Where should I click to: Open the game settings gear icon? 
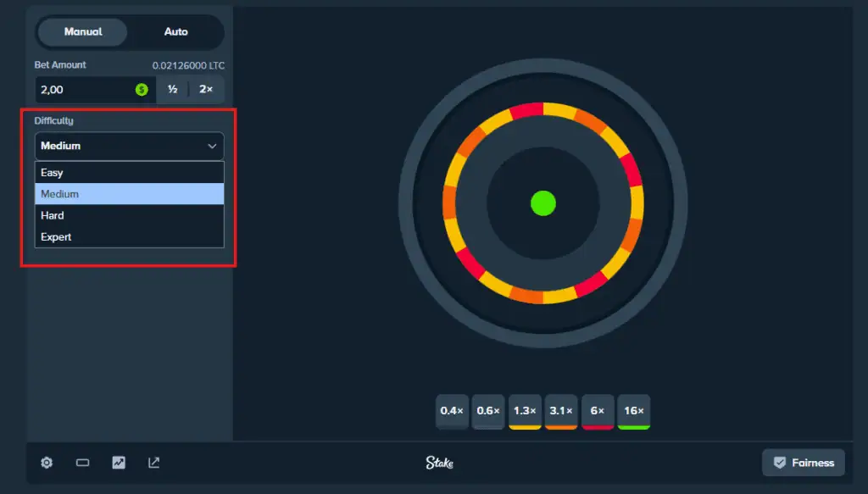click(x=47, y=463)
